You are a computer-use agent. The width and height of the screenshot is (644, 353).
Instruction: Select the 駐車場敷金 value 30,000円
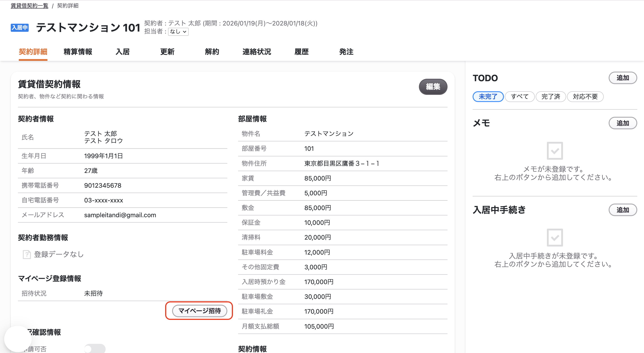(x=318, y=296)
